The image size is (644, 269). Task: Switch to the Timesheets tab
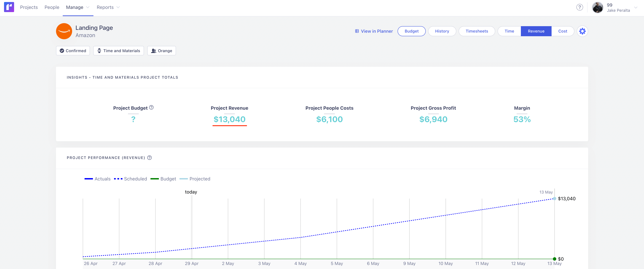(x=477, y=31)
